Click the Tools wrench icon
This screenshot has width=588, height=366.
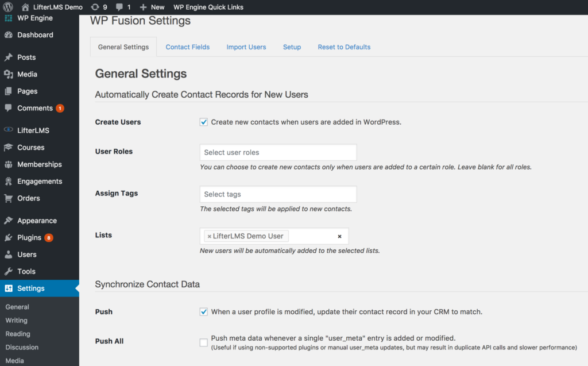pos(8,271)
